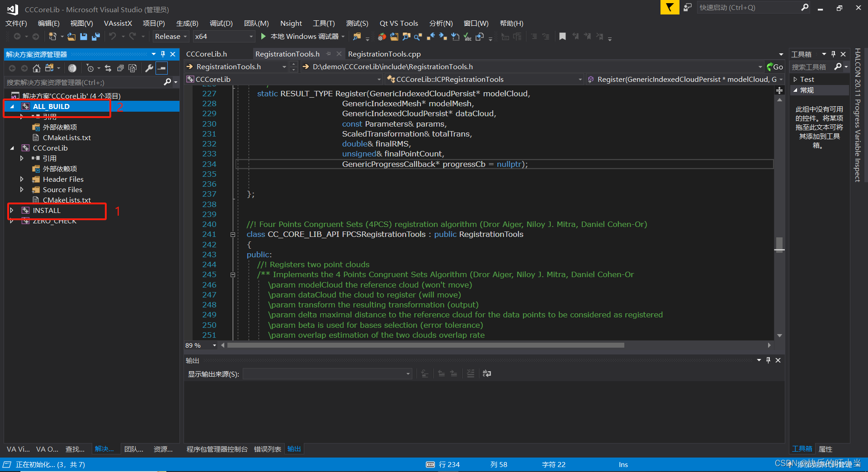
Task: Open Solution Explorer properties wrench icon
Action: coord(149,68)
